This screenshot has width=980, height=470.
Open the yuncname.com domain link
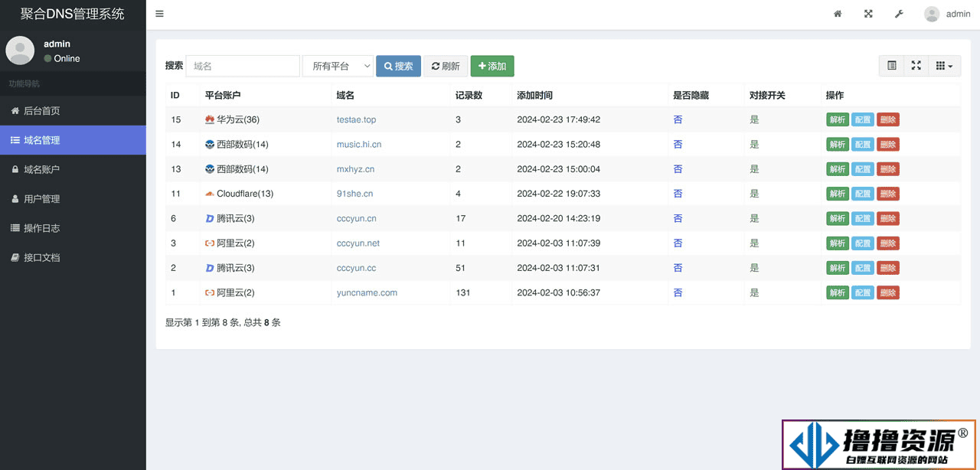pos(367,292)
